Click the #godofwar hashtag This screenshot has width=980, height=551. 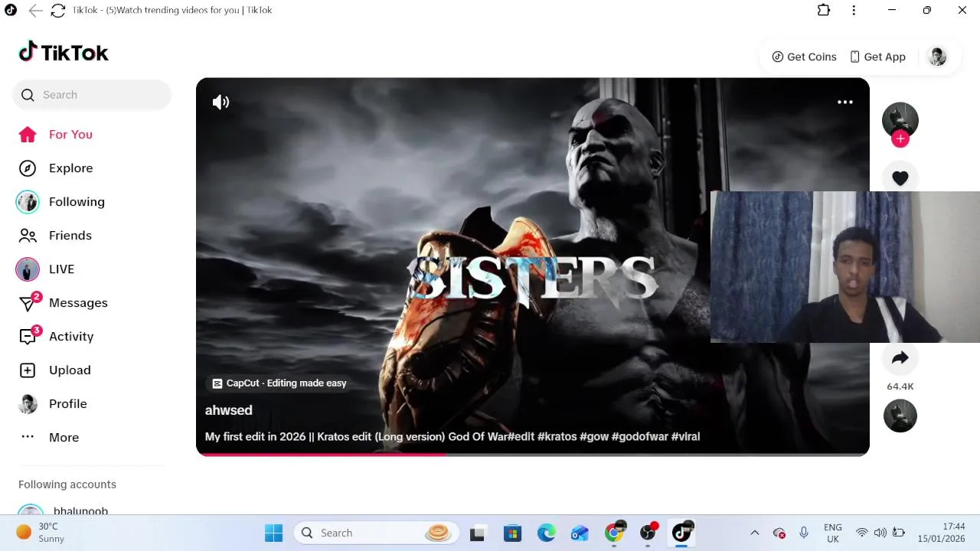[640, 436]
